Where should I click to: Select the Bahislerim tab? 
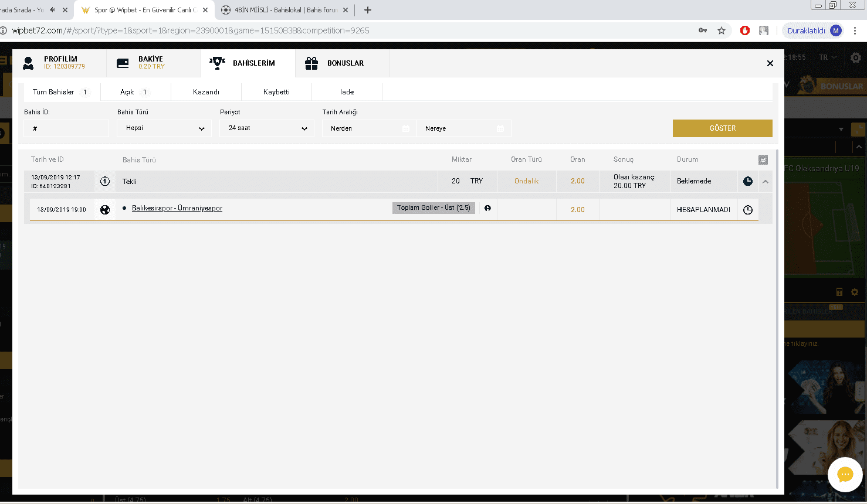pos(248,63)
